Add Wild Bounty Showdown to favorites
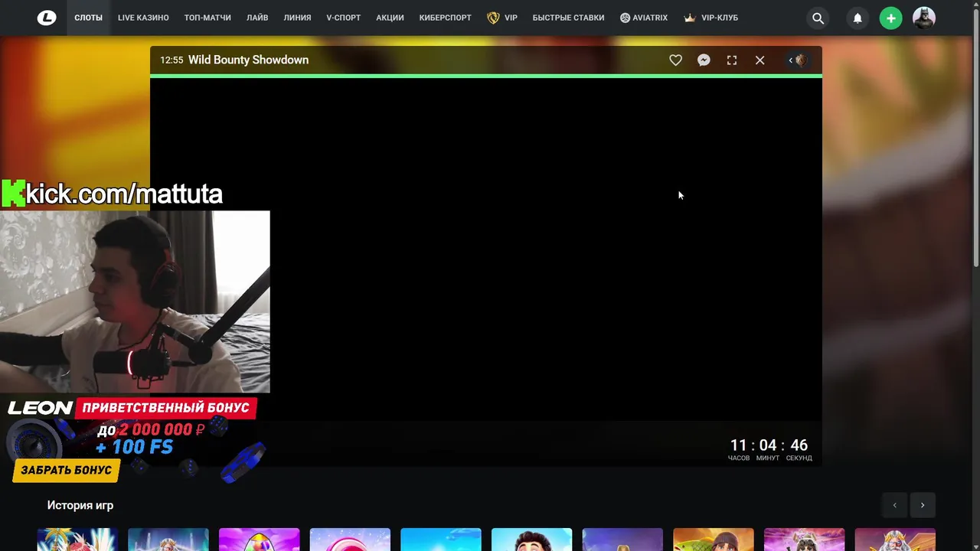Viewport: 980px width, 551px height. 675,60
